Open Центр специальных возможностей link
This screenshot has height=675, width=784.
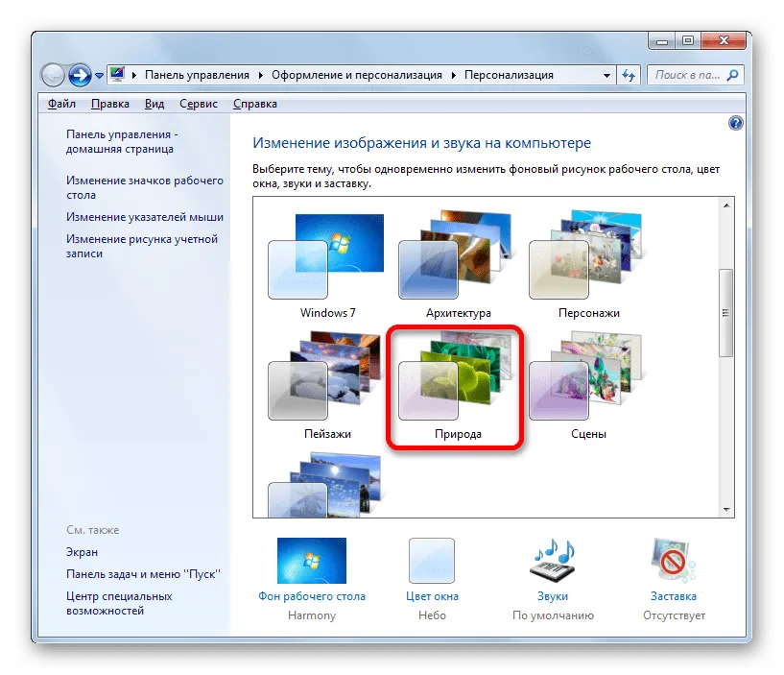click(119, 603)
